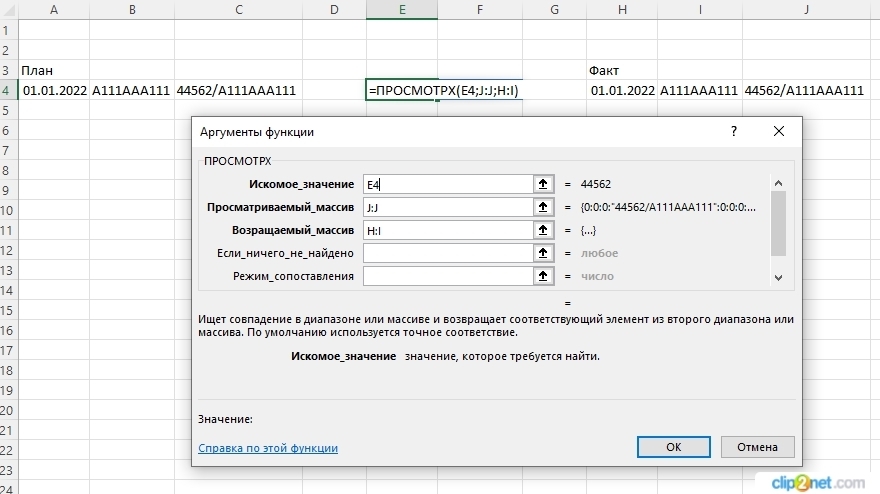The image size is (880, 494).
Task: Click the up arrow of the arguments scrollbar
Action: 778,183
